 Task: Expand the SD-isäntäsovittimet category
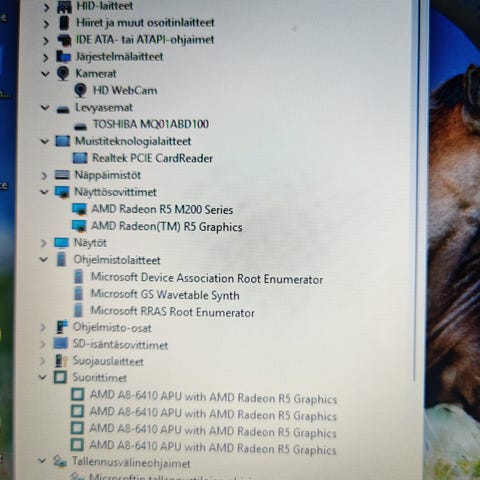pos(43,344)
